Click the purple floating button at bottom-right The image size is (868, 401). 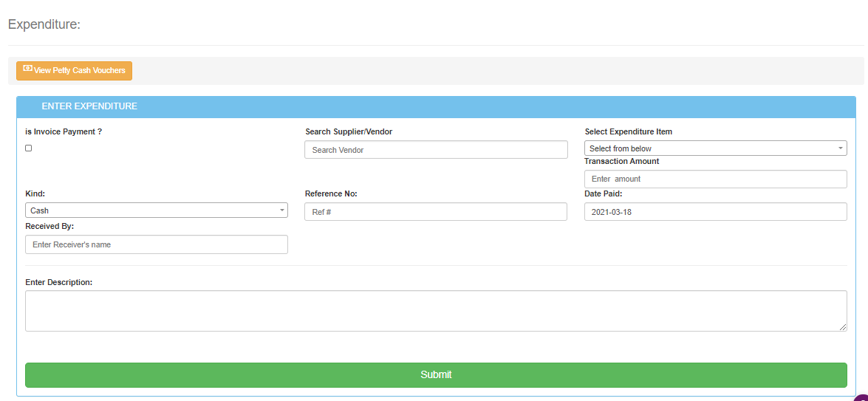861,397
